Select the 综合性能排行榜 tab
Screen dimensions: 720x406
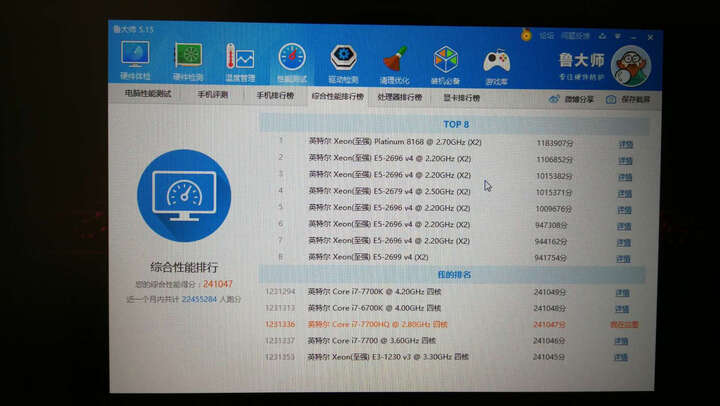[338, 96]
